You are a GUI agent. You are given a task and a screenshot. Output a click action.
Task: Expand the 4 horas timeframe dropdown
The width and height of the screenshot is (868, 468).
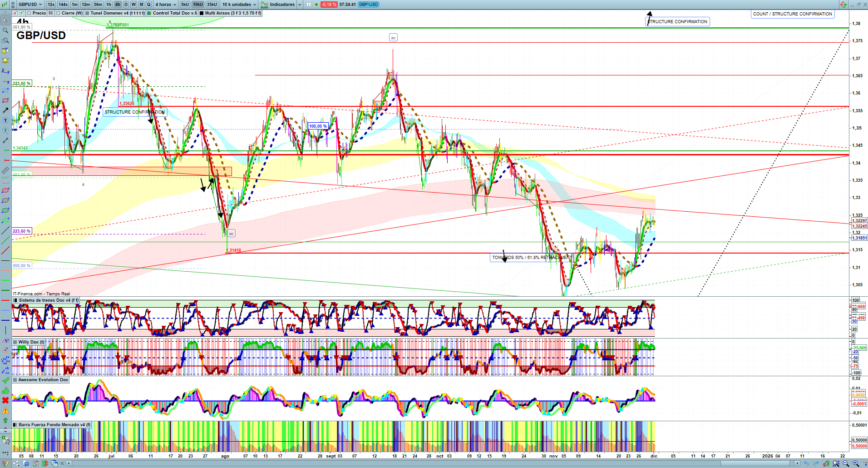click(166, 5)
